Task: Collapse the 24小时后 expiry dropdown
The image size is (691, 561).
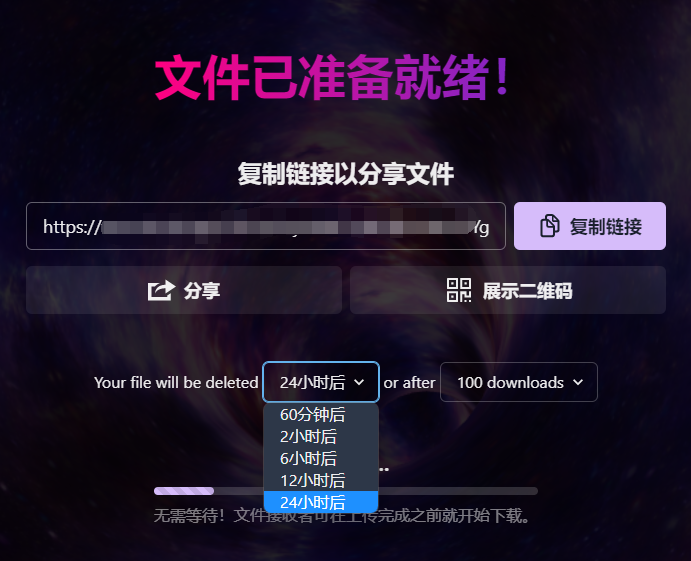Action: click(321, 382)
